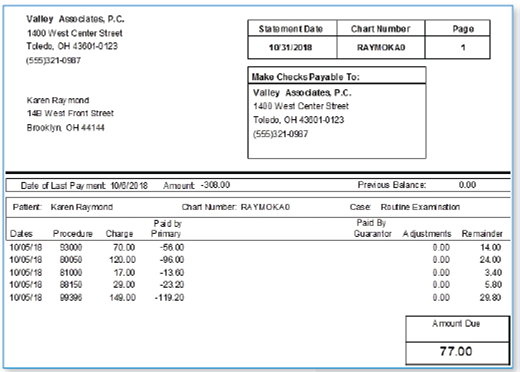Click paid by primary value -119.20

(169, 297)
